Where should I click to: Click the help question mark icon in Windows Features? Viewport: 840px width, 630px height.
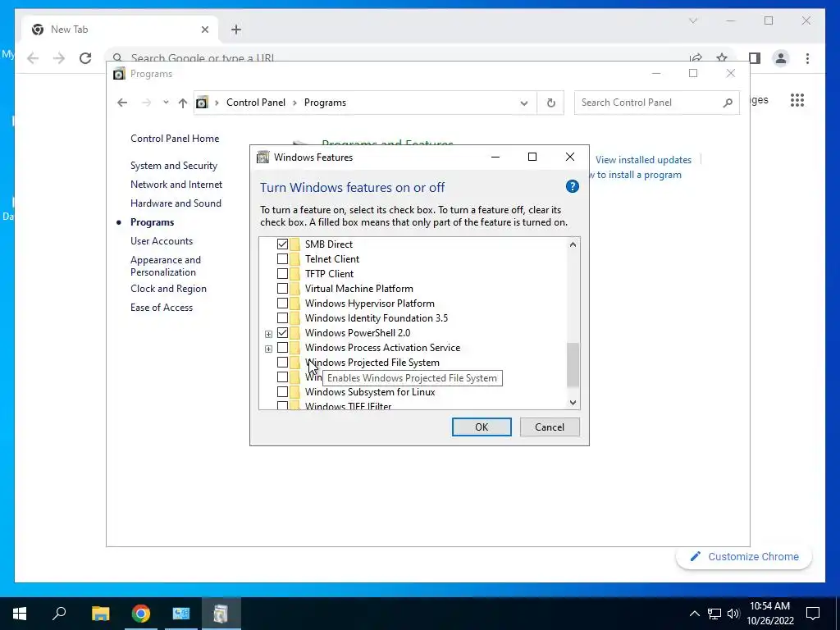click(x=572, y=186)
